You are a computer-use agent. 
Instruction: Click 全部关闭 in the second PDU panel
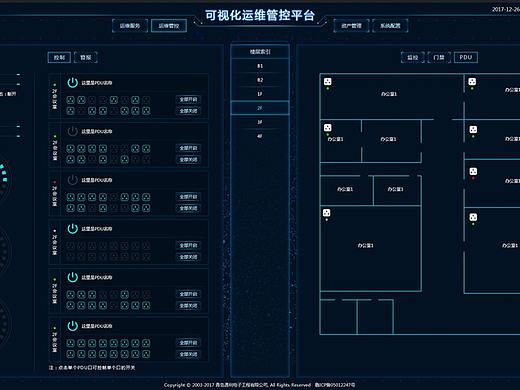[188, 160]
